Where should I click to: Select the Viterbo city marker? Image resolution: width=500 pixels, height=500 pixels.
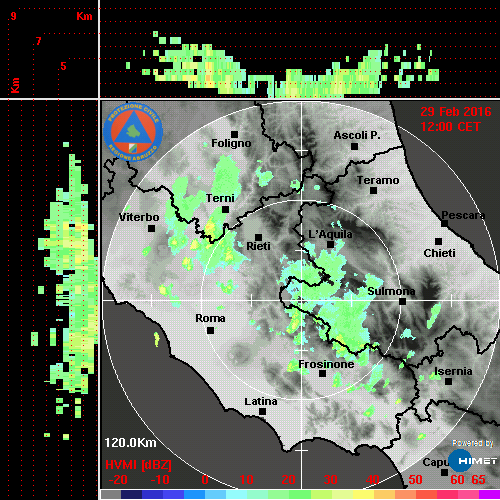151,228
